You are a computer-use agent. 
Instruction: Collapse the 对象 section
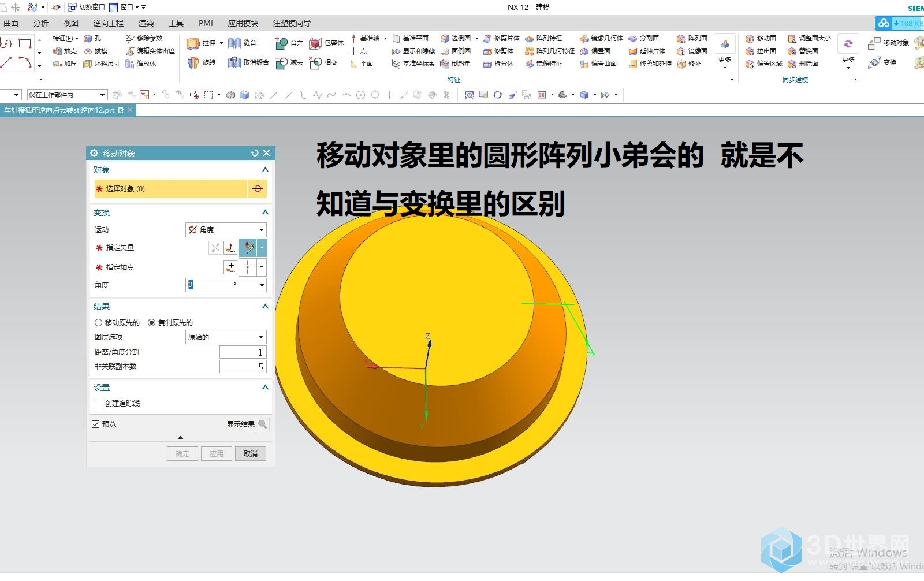pyautogui.click(x=265, y=170)
